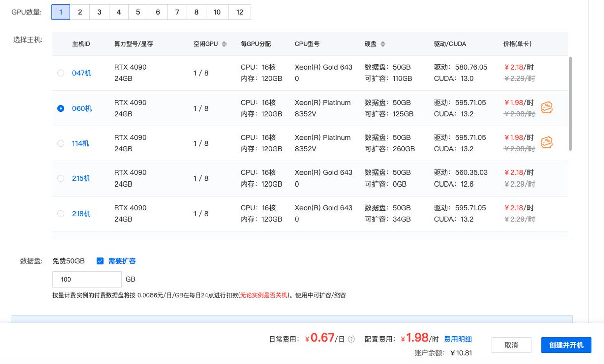
Task: Open the 215机 host link
Action: (x=82, y=178)
